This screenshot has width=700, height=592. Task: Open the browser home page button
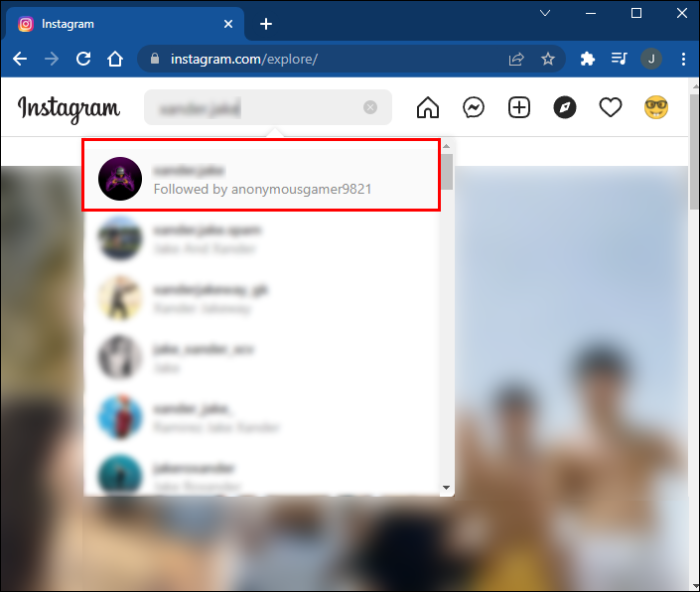point(115,59)
